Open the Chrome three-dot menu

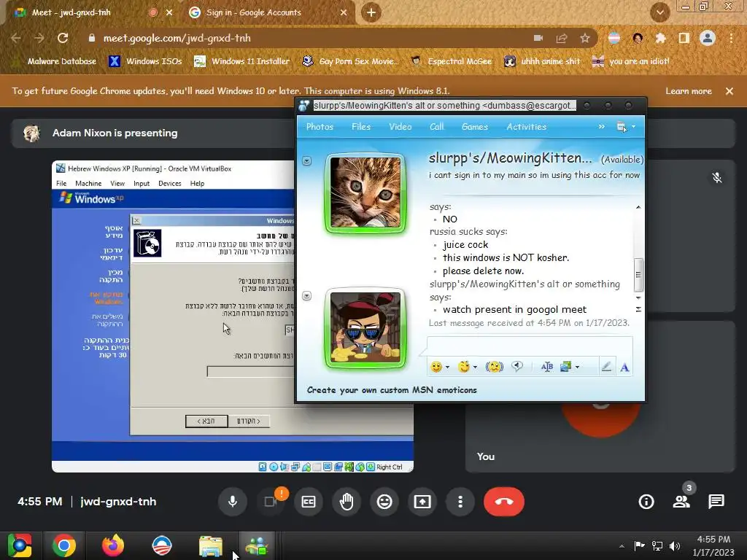tap(731, 38)
